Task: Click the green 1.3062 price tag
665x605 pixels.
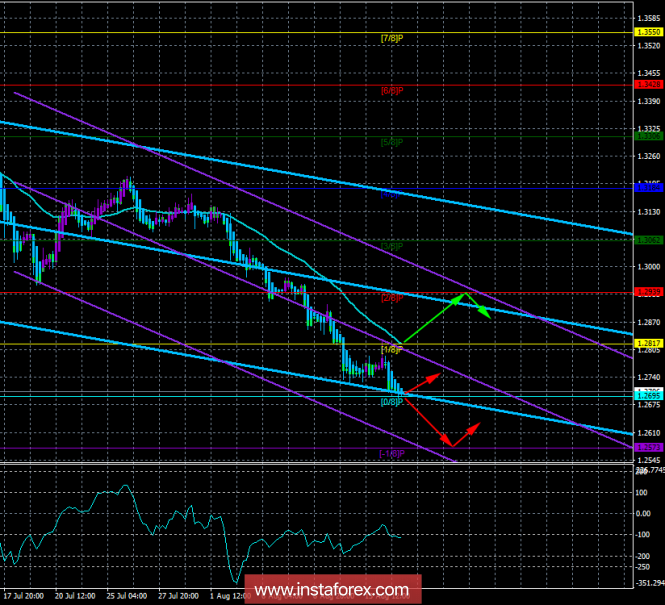Action: [648, 240]
